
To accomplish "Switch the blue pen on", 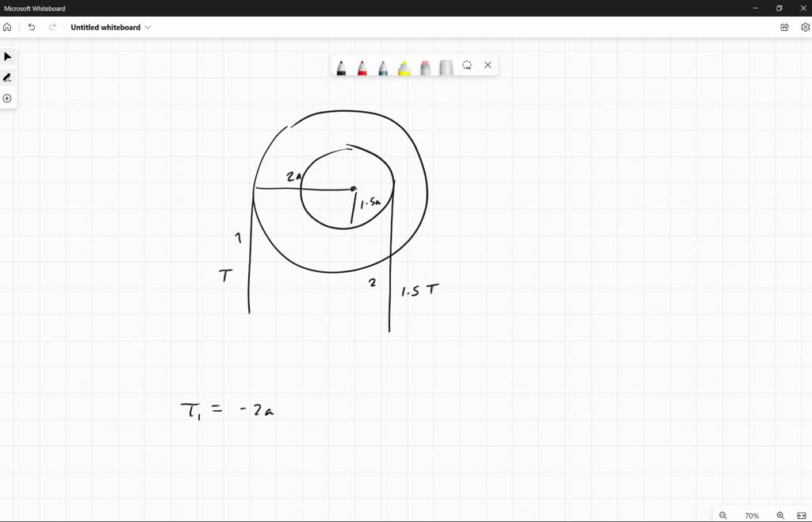I will (382, 67).
